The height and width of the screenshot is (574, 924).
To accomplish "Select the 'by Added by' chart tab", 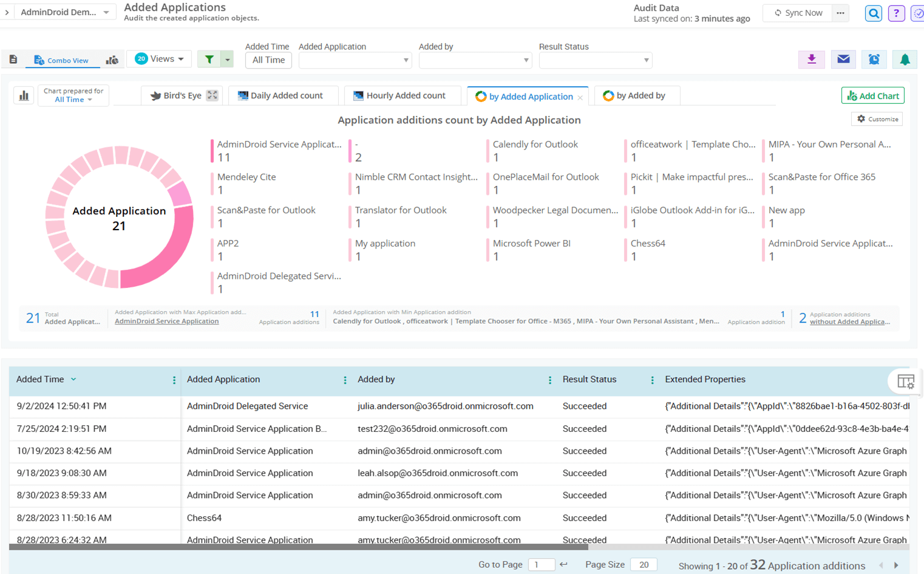I will coord(636,96).
